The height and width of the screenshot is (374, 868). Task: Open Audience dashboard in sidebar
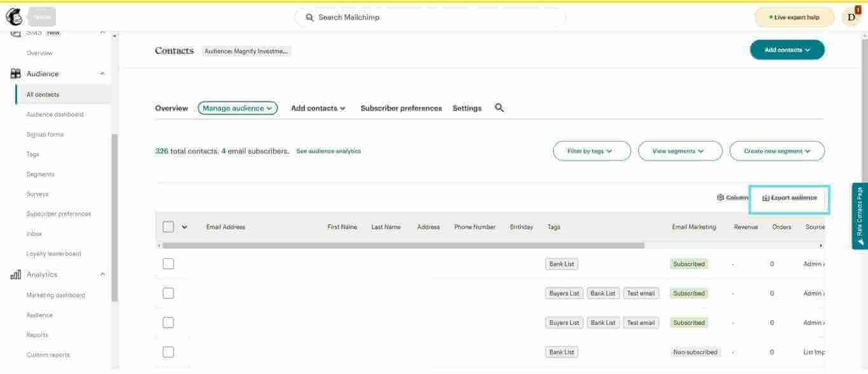[x=55, y=114]
